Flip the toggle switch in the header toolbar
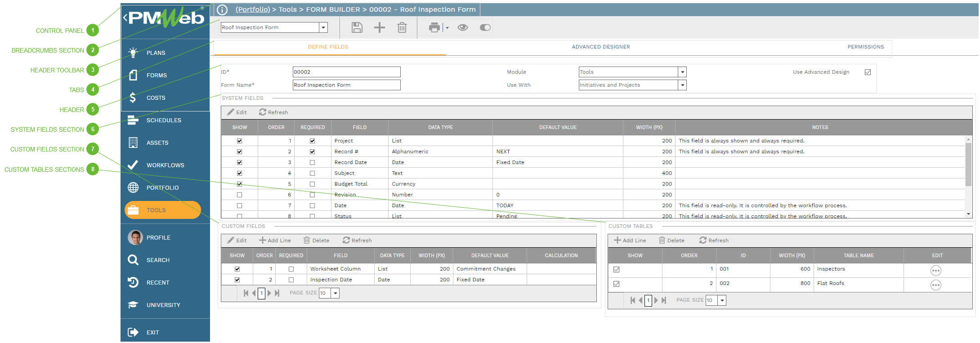This screenshot has height=343, width=980. [485, 27]
